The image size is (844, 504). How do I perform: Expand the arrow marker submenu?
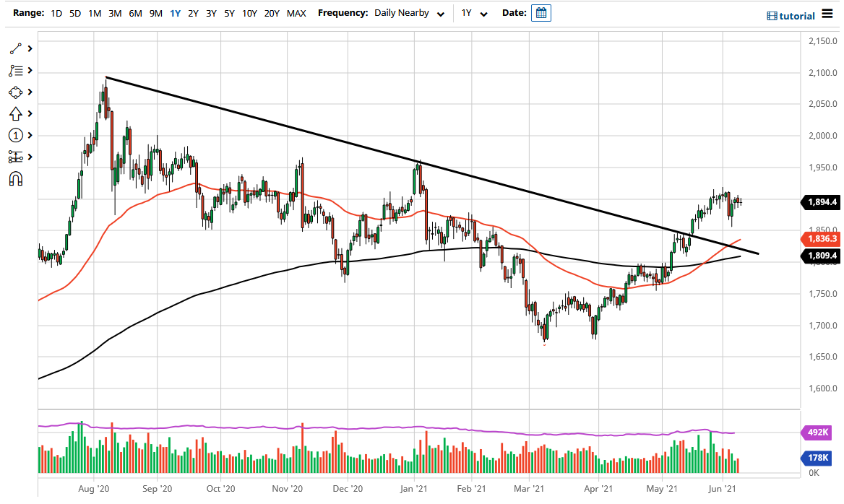[30, 113]
